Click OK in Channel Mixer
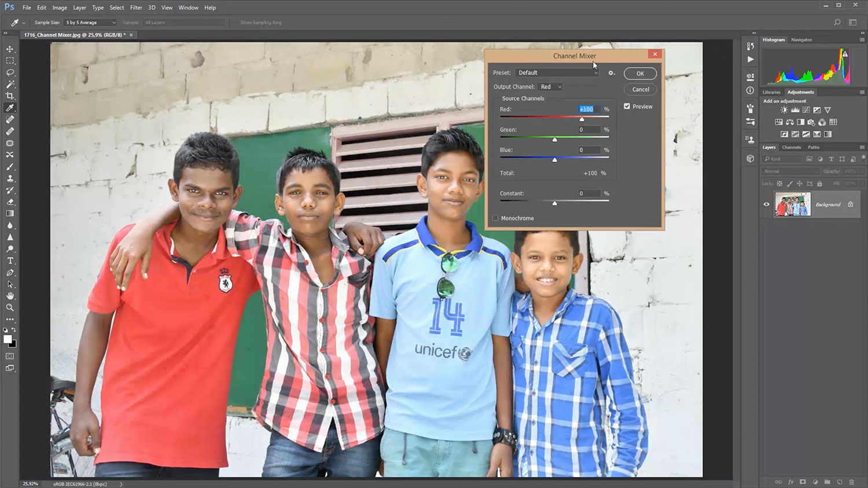The image size is (868, 488). point(640,74)
